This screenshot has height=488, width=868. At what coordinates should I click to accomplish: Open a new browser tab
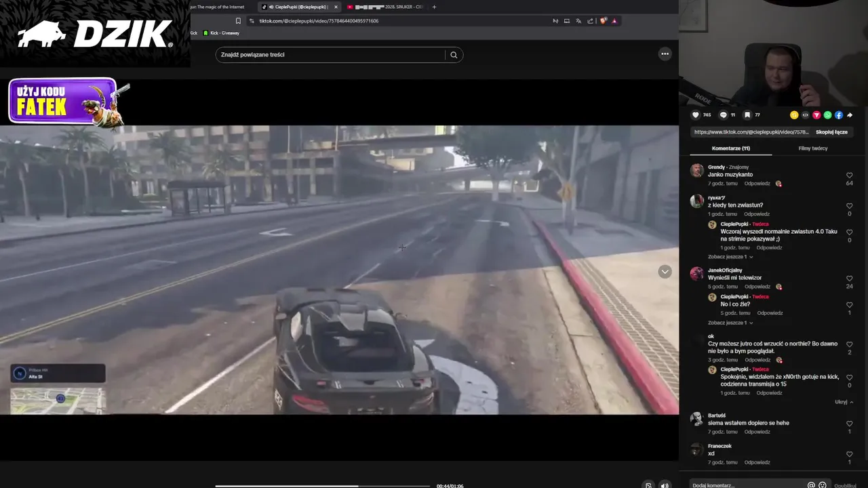pos(434,7)
